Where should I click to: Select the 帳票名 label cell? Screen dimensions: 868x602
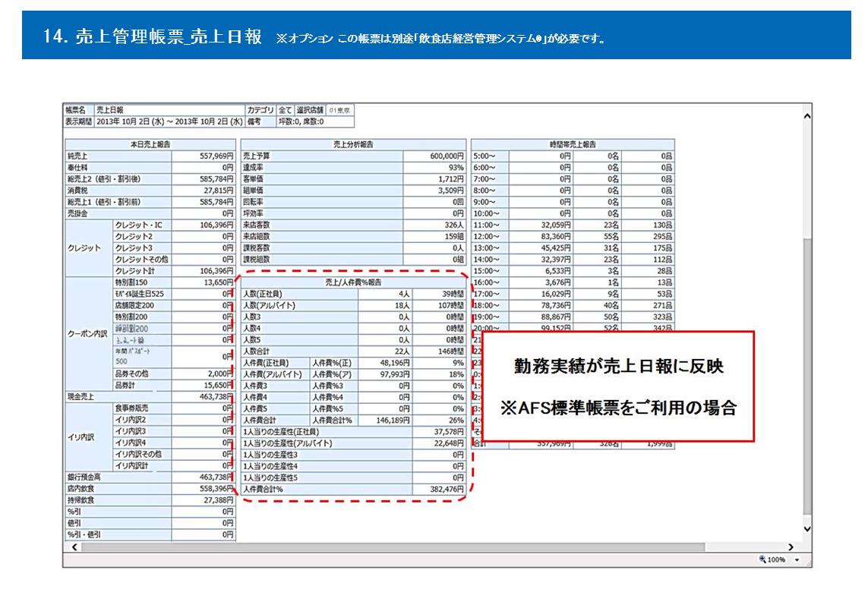point(79,110)
